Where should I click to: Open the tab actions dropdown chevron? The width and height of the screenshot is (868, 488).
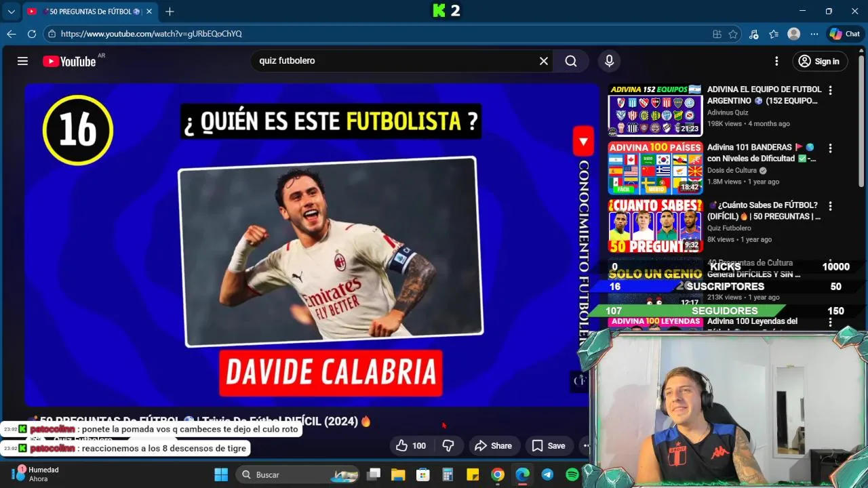coord(12,12)
